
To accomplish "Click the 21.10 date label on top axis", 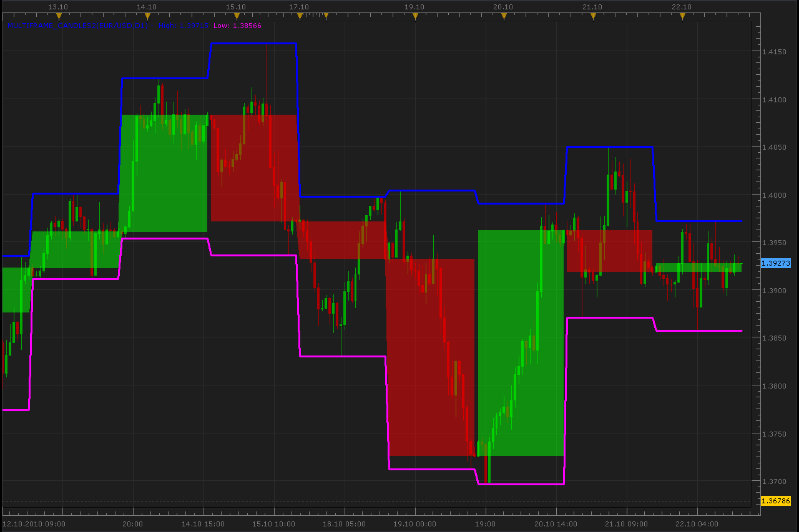I will tap(592, 7).
